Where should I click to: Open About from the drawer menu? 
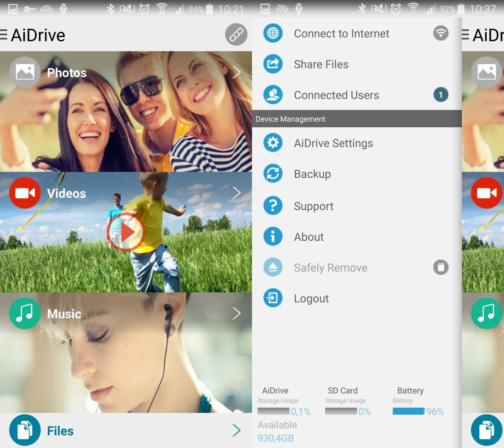pyautogui.click(x=357, y=236)
